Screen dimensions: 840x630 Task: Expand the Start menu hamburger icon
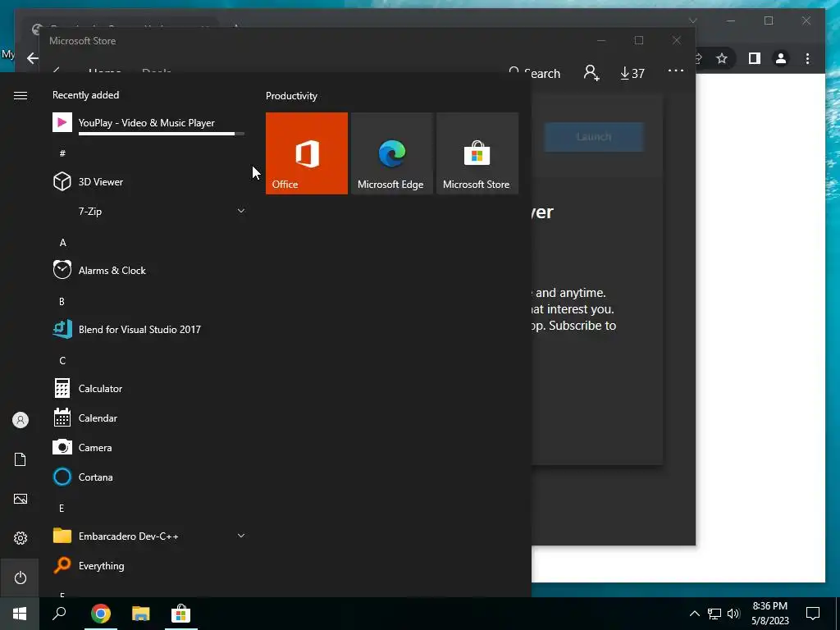coord(21,95)
